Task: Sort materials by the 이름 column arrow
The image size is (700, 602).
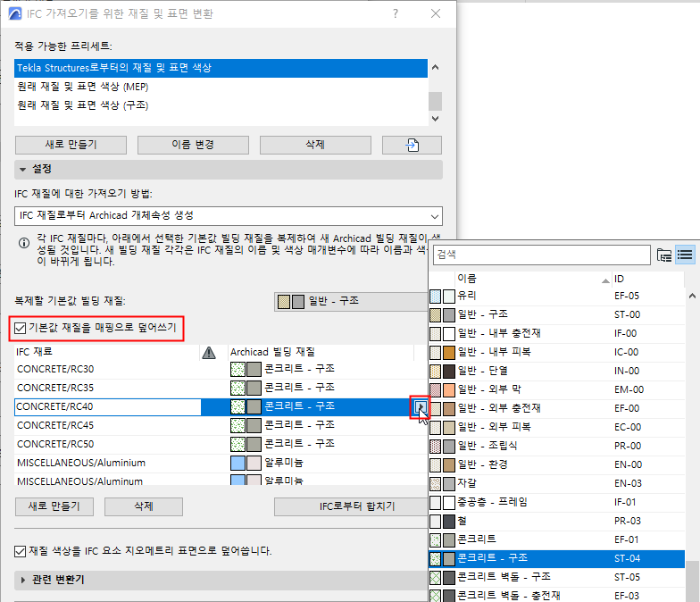Action: pyautogui.click(x=605, y=280)
